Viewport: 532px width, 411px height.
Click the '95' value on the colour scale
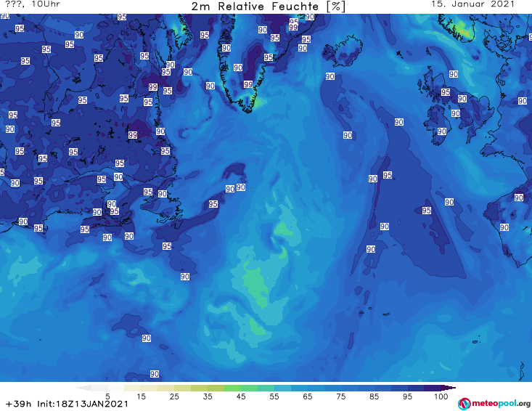click(407, 396)
